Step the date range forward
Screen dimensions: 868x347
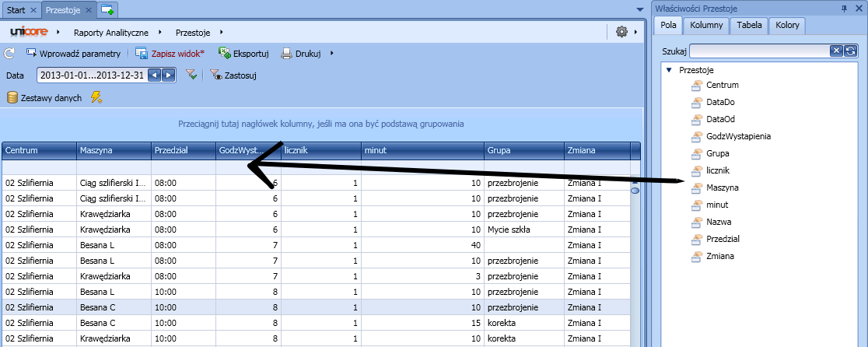[x=168, y=75]
